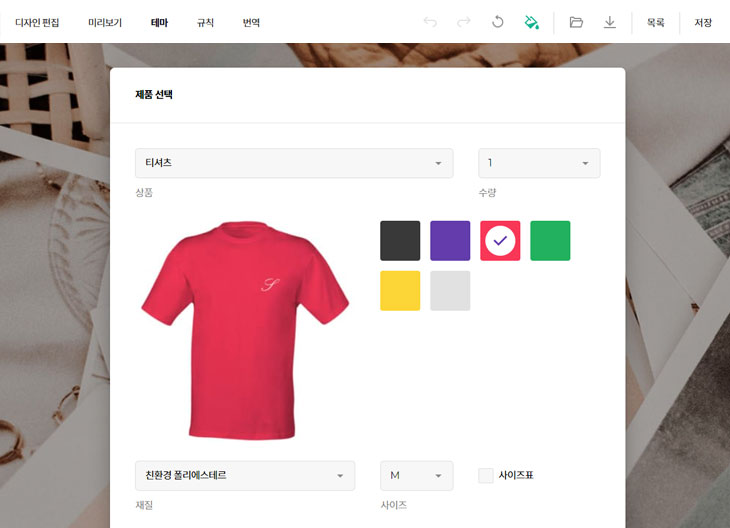Select the 테마 tab
The width and height of the screenshot is (730, 528).
point(159,22)
